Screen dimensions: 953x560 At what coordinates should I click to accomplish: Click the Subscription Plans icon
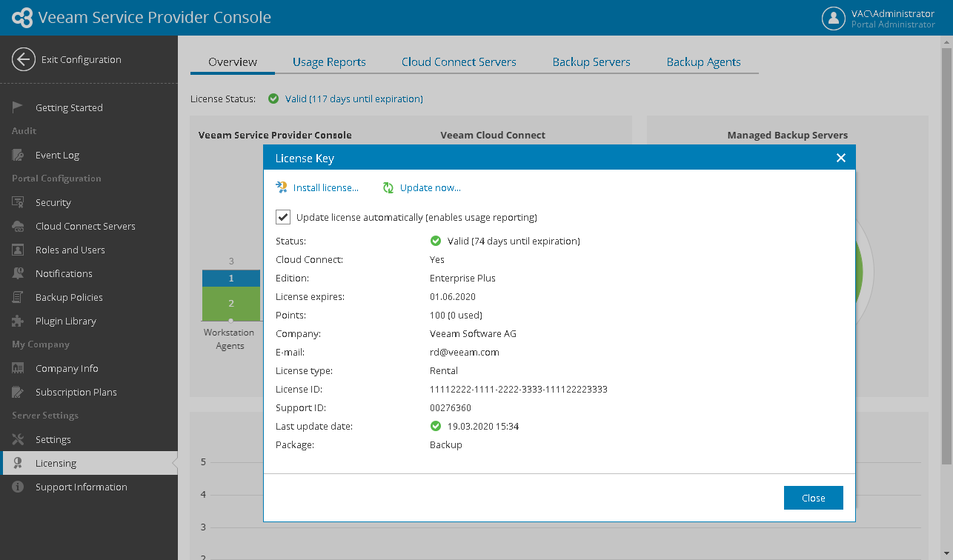point(18,392)
